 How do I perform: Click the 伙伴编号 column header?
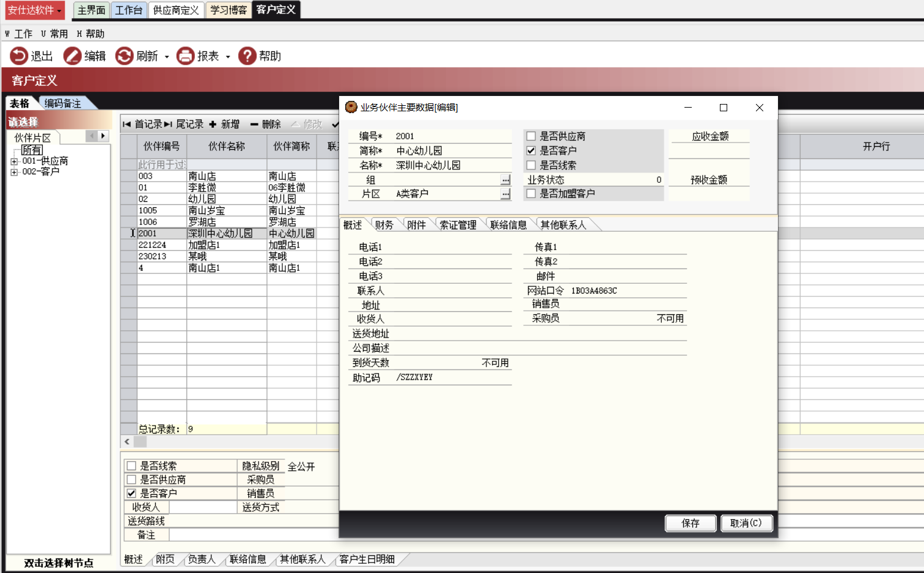point(162,146)
